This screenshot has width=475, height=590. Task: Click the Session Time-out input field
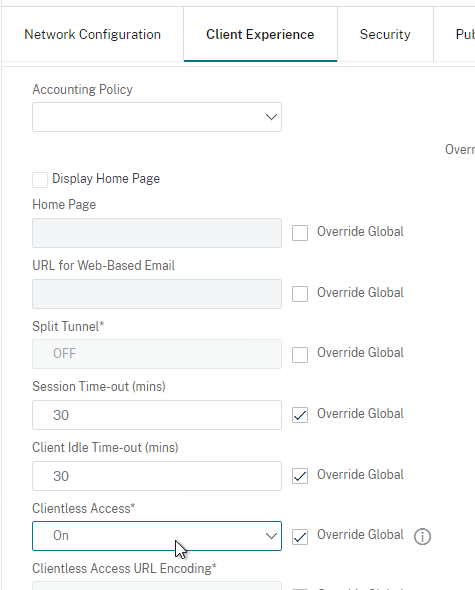coord(157,415)
